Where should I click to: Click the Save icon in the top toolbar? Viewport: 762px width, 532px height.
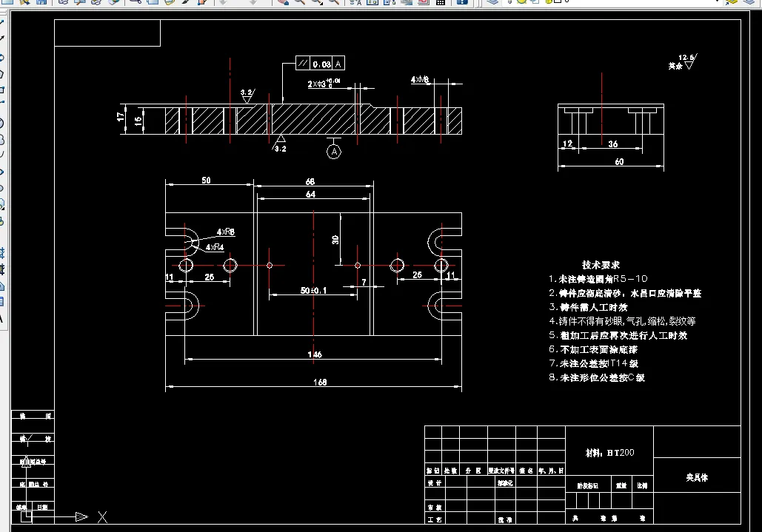[41, 2]
